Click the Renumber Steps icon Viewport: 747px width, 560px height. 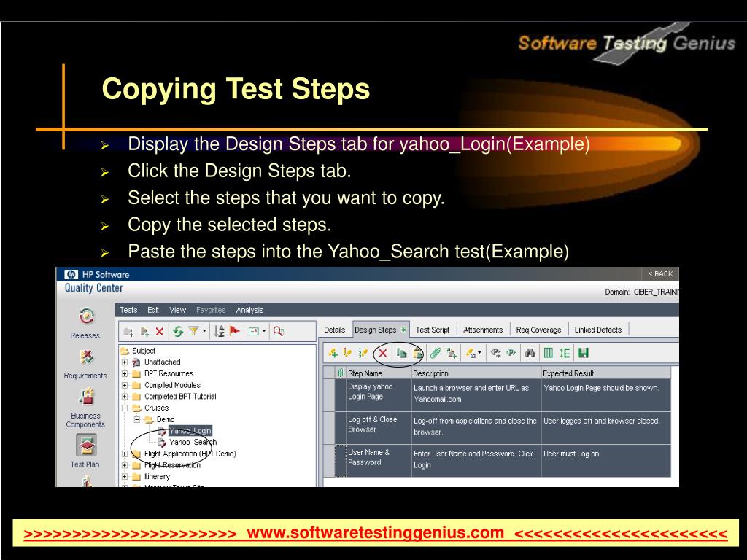click(x=363, y=353)
